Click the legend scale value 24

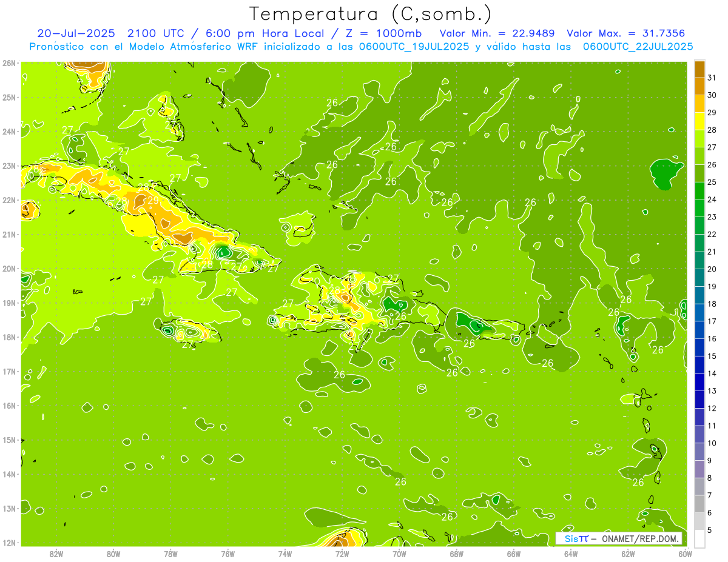coord(712,199)
